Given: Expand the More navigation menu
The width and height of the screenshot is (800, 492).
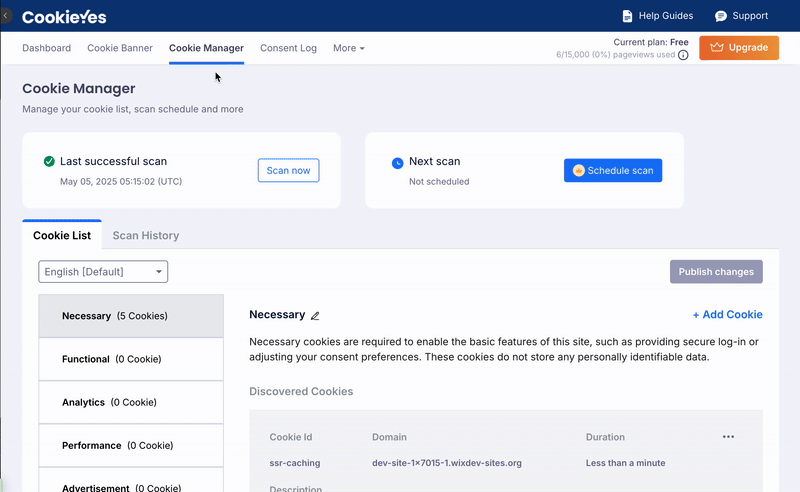Looking at the screenshot, I should click(x=348, y=48).
